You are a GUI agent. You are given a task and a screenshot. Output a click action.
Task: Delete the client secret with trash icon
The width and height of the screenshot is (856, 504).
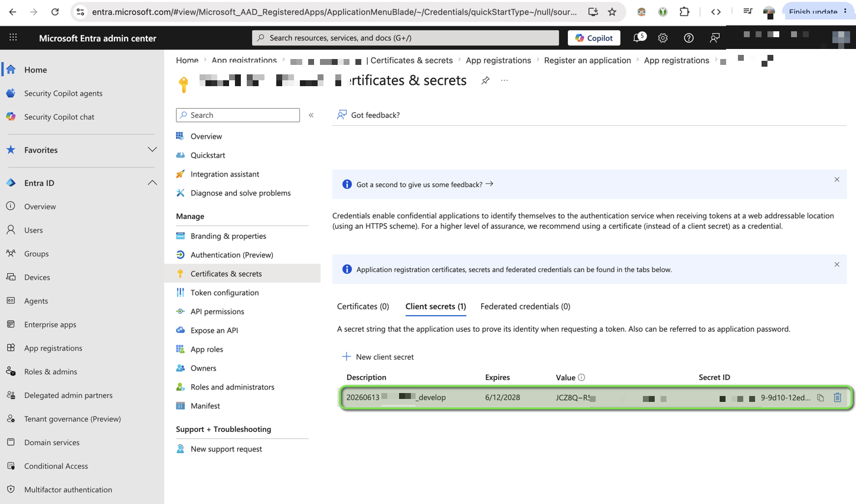click(x=837, y=398)
